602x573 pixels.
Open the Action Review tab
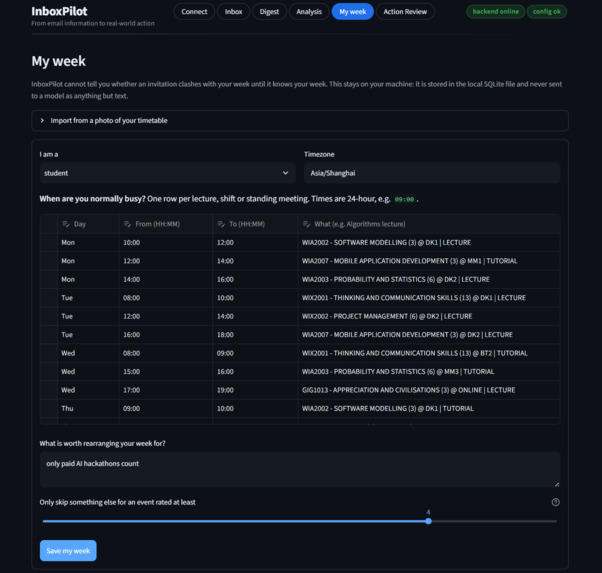coord(405,12)
